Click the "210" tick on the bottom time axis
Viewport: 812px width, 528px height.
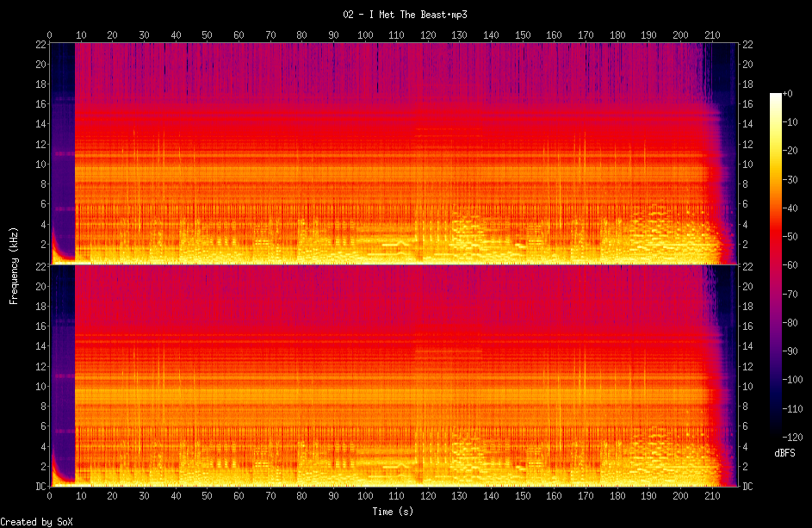point(712,497)
